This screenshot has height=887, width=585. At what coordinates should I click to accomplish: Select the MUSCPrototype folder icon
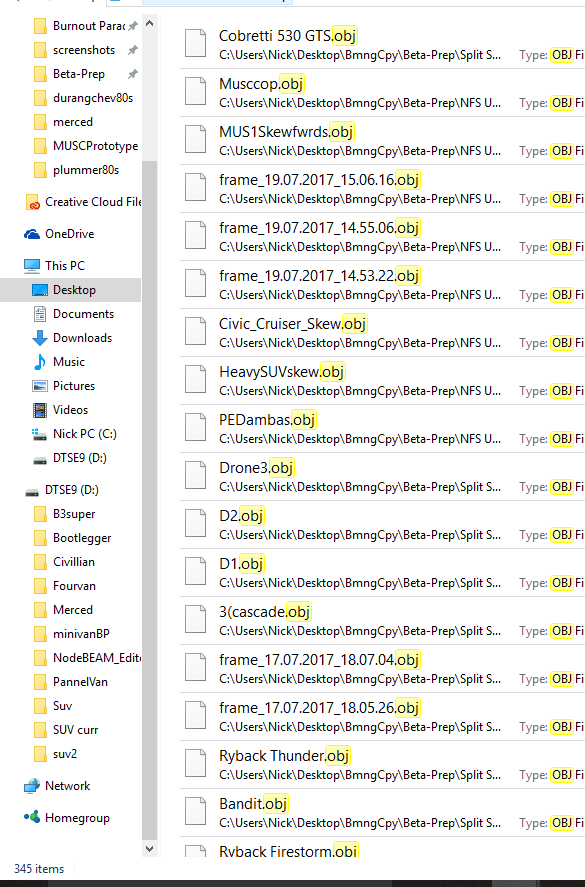click(x=40, y=147)
